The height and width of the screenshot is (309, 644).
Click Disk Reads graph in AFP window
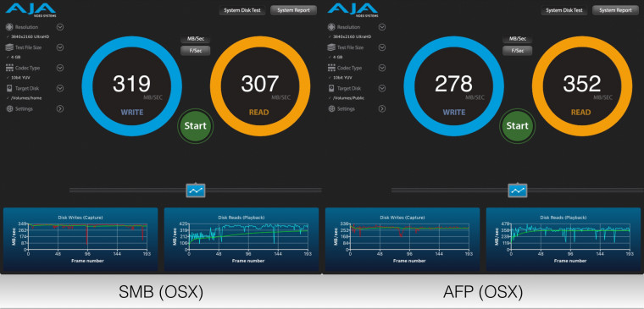563,240
